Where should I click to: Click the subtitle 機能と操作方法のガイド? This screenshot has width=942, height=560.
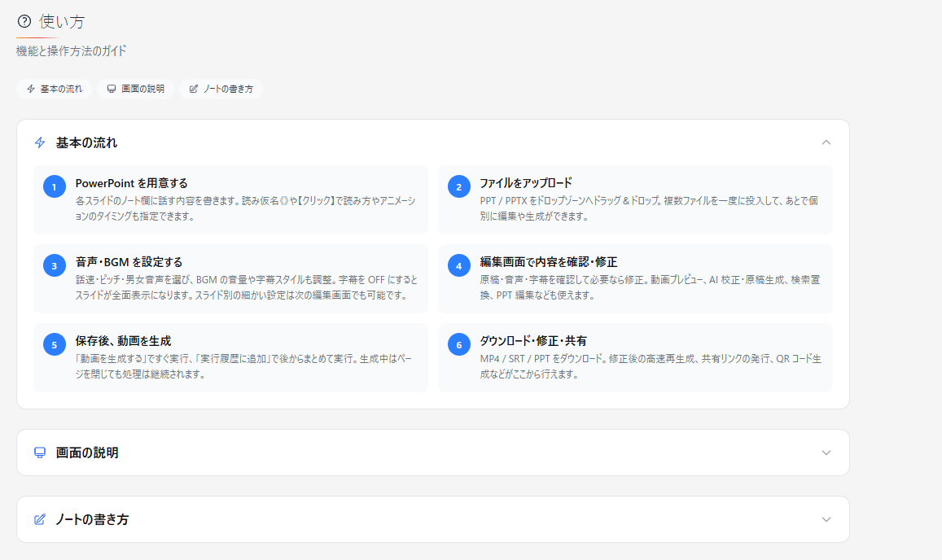click(x=72, y=51)
